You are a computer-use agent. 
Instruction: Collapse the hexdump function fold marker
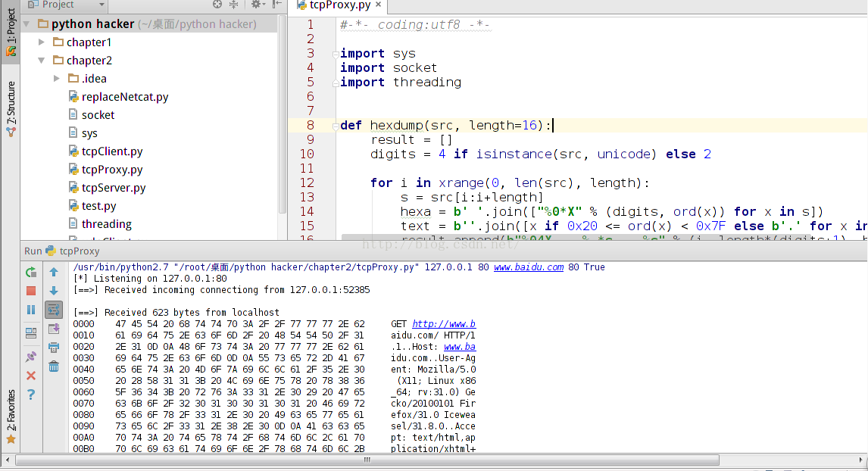click(336, 126)
